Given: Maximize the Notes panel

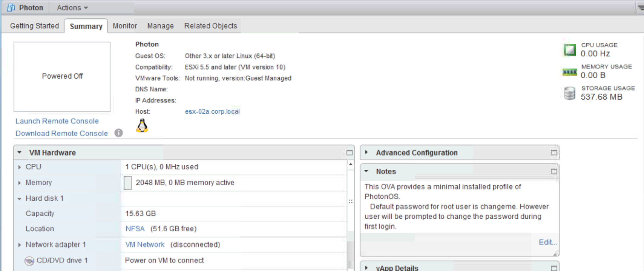Looking at the screenshot, I should pos(554,171).
